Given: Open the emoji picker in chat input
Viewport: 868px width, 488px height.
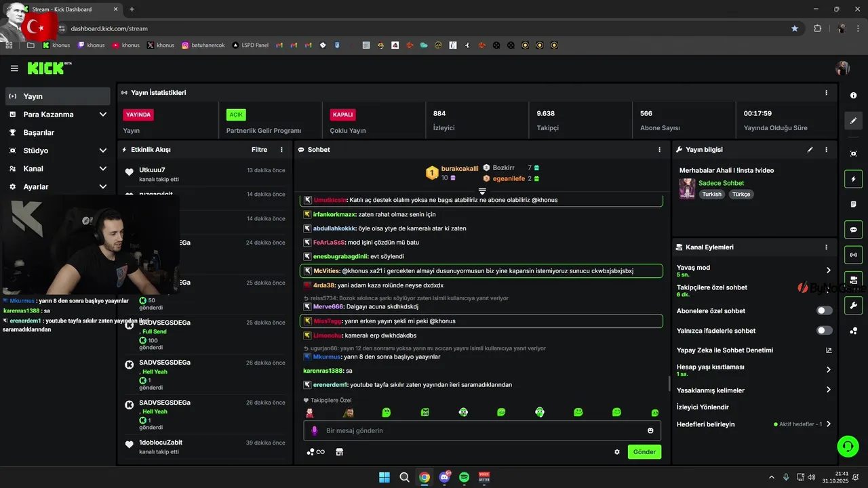Looking at the screenshot, I should (650, 430).
